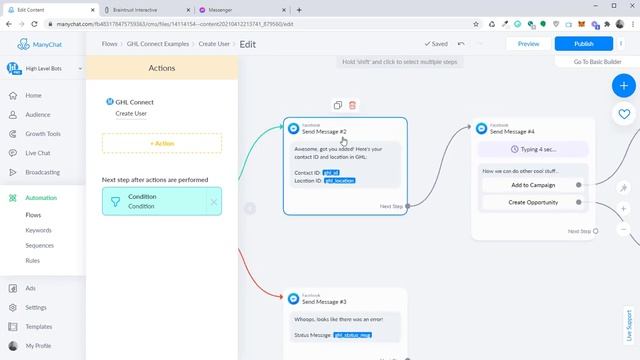Add a new Action in Actions panel
Screen dimensions: 640x360
[x=162, y=143]
